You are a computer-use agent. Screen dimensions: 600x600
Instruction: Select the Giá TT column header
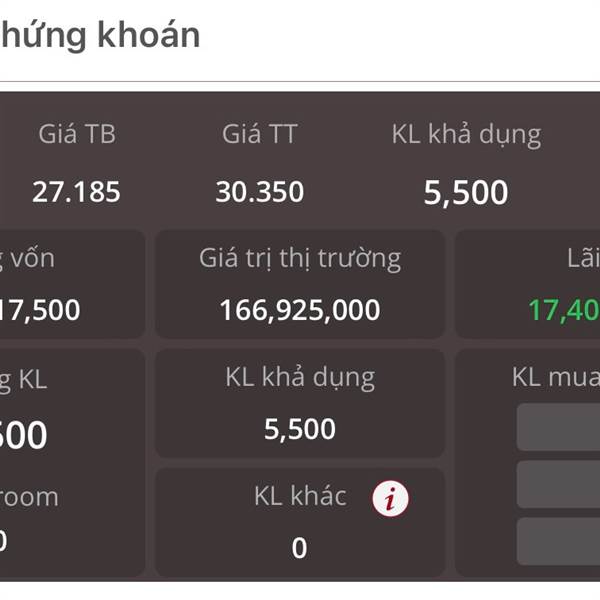pos(259,134)
